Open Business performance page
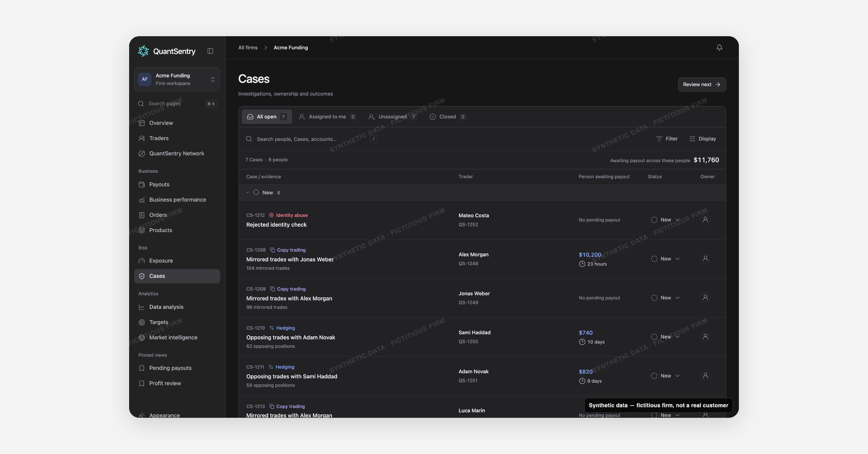Image resolution: width=868 pixels, height=454 pixels. [177, 199]
